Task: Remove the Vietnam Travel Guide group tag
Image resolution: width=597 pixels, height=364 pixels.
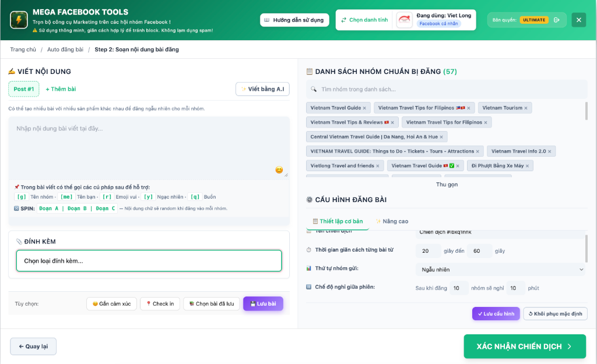Action: 364,108
